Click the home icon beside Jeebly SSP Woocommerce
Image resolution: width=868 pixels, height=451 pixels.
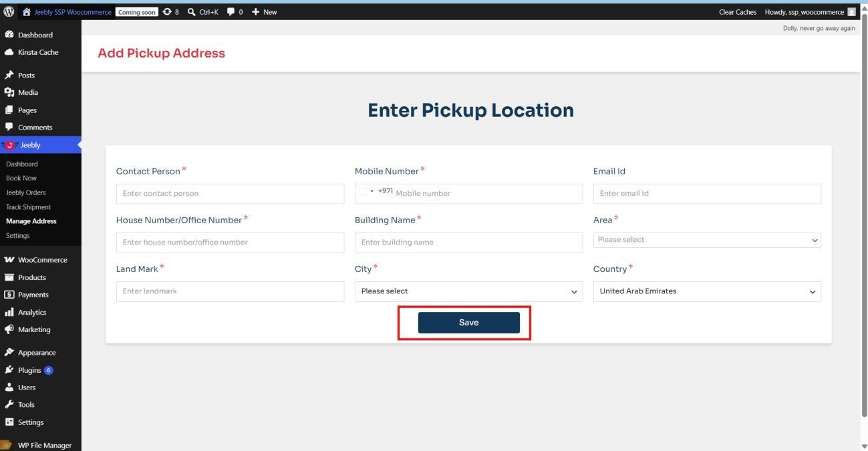point(27,12)
